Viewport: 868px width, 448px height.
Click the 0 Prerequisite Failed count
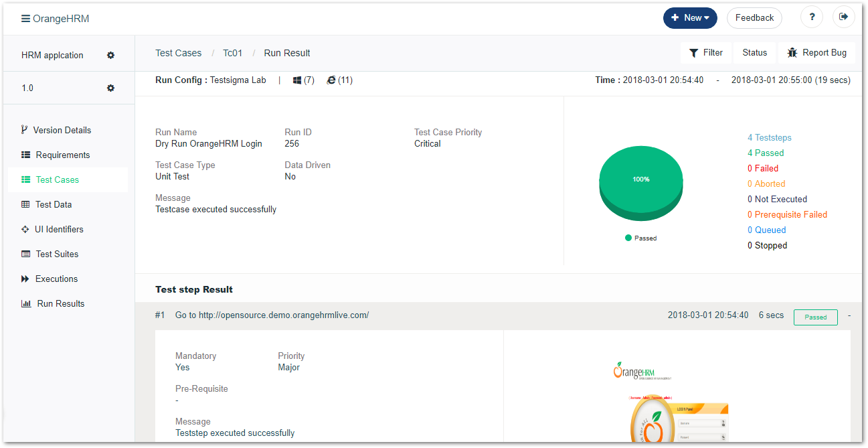pyautogui.click(x=787, y=214)
